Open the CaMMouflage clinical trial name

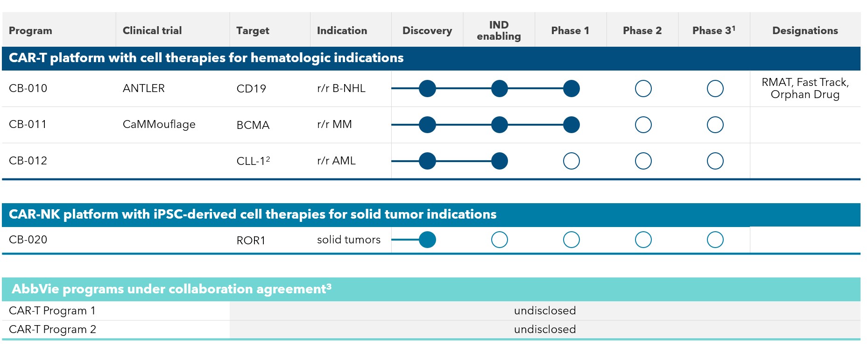[x=159, y=125]
